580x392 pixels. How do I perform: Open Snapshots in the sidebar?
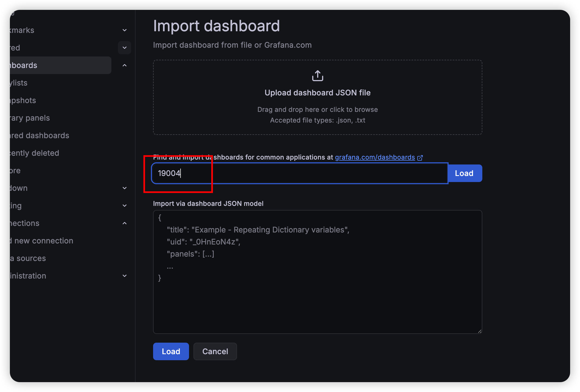pos(23,100)
